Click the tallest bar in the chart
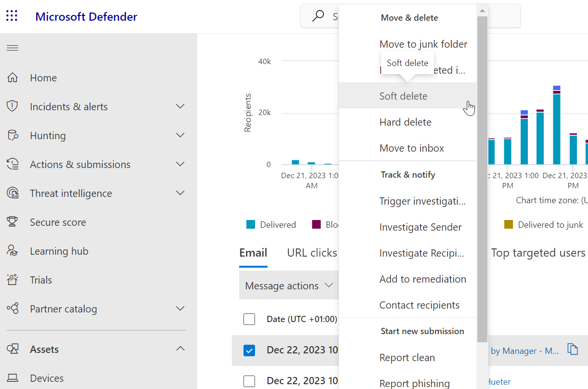Image resolution: width=588 pixels, height=389 pixels. 556,125
